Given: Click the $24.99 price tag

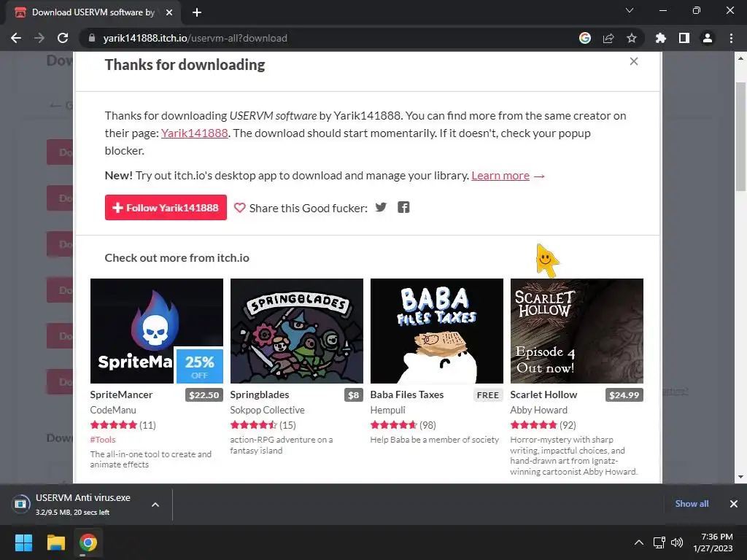Looking at the screenshot, I should (624, 395).
